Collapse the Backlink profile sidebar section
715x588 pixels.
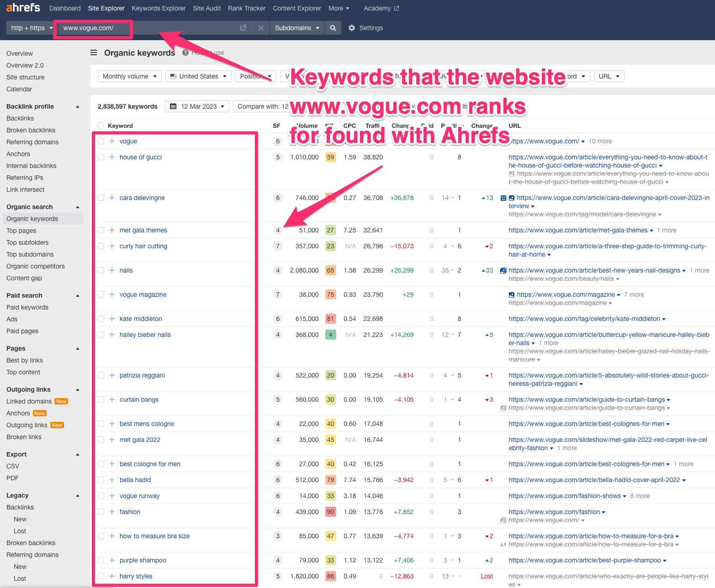coord(78,106)
